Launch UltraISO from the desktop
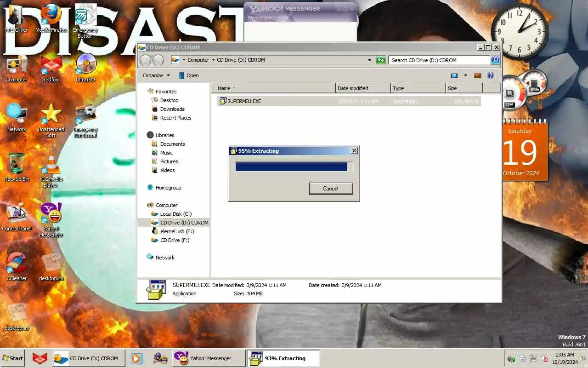The image size is (588, 368). tap(85, 69)
